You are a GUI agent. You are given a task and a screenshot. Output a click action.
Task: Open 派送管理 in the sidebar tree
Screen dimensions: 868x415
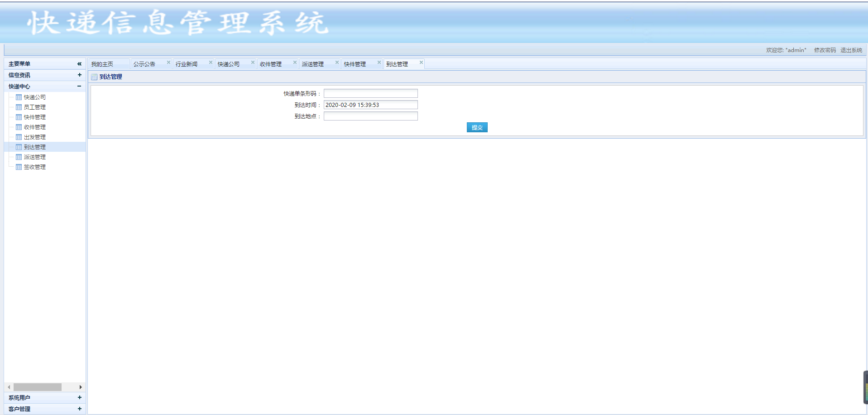(35, 157)
